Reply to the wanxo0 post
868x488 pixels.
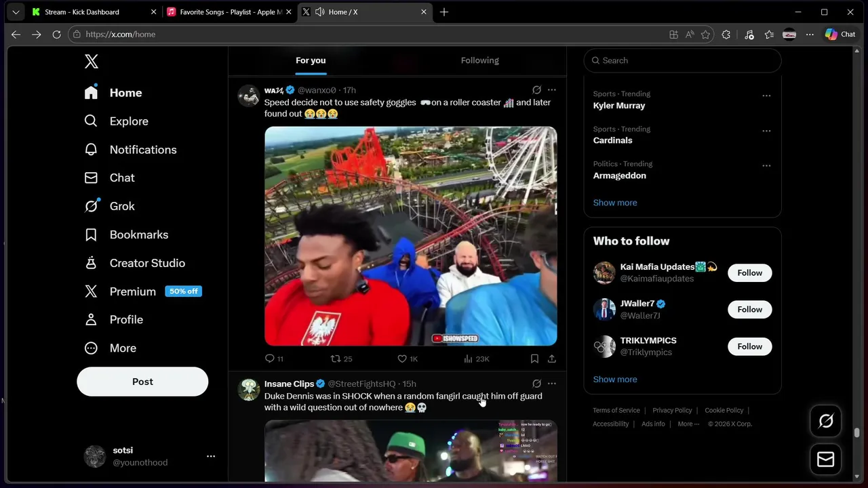point(274,359)
